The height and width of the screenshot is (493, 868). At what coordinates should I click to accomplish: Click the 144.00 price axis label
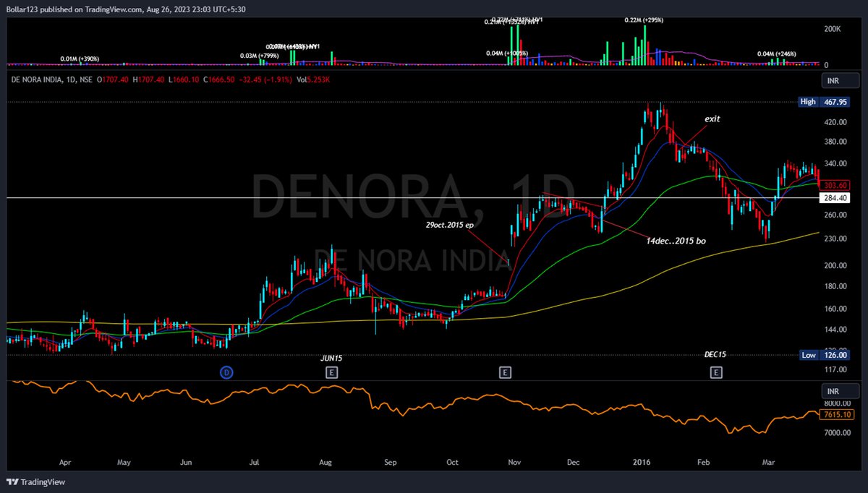[835, 329]
